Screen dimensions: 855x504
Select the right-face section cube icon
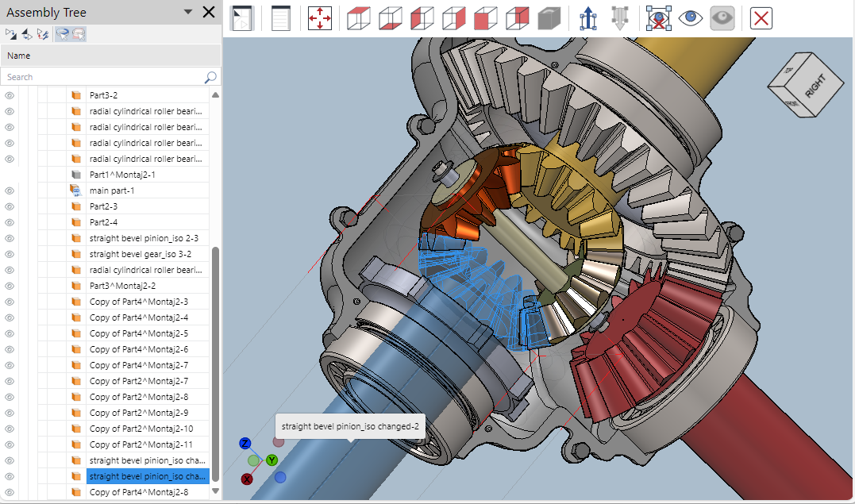(x=453, y=18)
